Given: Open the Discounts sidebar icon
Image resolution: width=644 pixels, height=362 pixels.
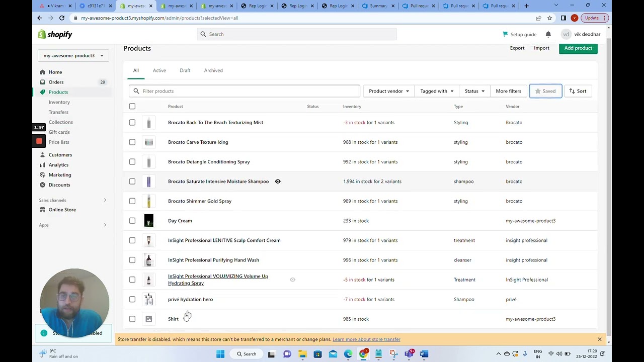Looking at the screenshot, I should (x=43, y=185).
